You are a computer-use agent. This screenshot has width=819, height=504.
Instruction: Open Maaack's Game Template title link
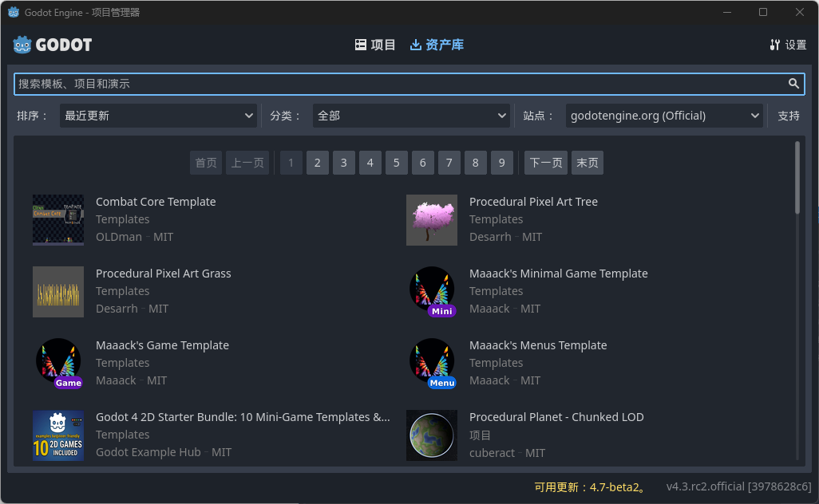click(162, 345)
